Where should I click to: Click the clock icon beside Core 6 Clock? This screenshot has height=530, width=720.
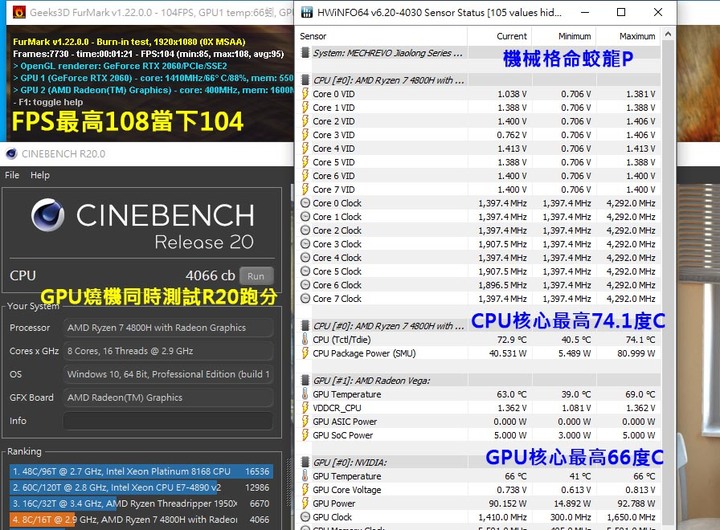[305, 285]
